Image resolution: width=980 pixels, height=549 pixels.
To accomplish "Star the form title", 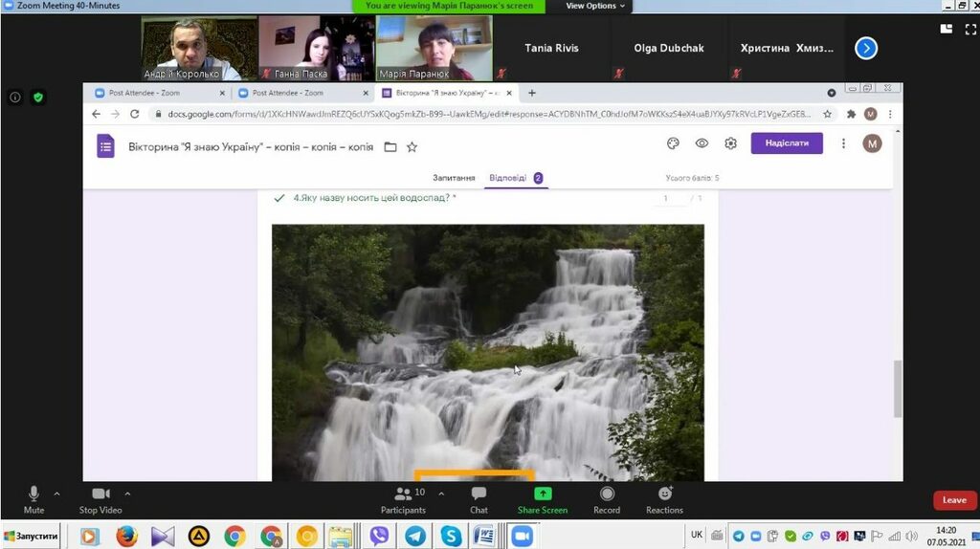I will (412, 147).
